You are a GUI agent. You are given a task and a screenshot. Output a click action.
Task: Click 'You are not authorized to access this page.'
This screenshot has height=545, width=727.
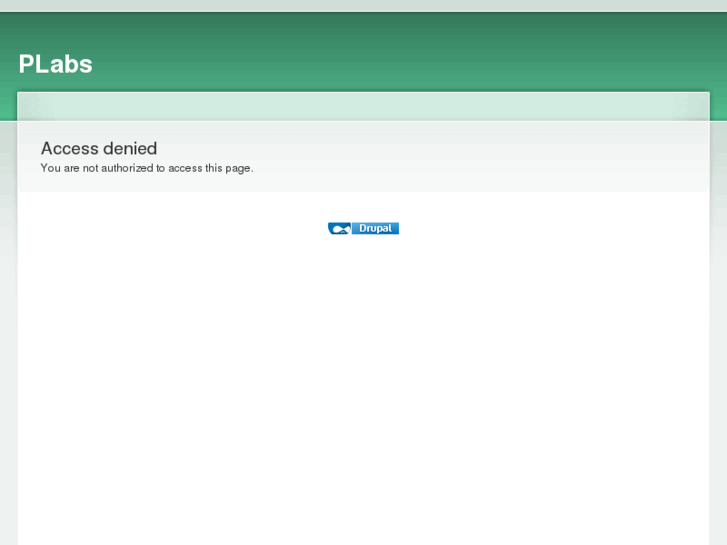point(147,168)
